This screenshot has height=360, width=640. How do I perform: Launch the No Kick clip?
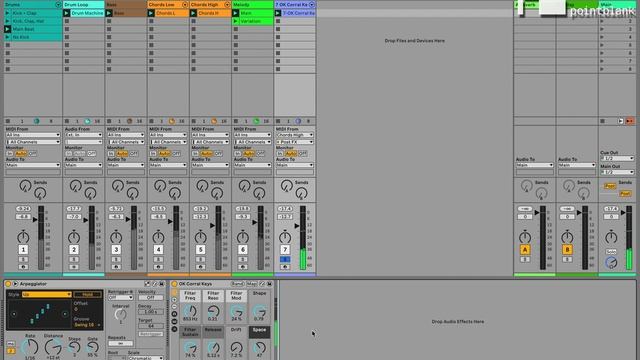(7, 37)
